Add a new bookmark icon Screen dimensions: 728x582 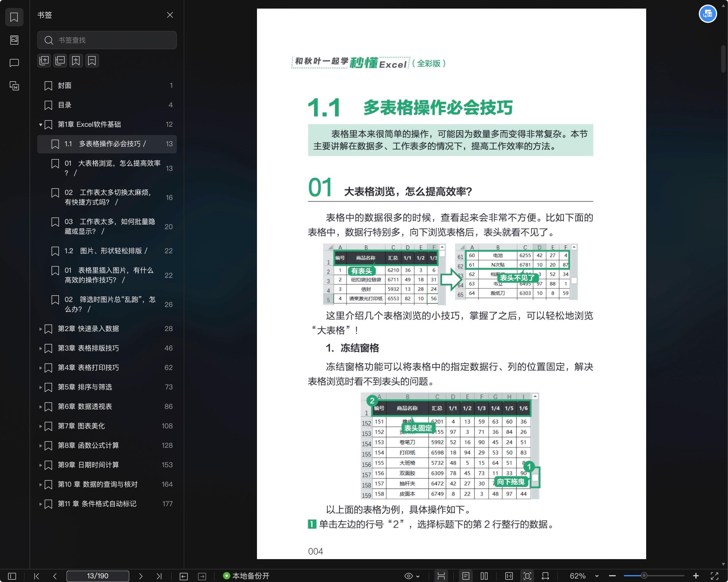pyautogui.click(x=76, y=61)
